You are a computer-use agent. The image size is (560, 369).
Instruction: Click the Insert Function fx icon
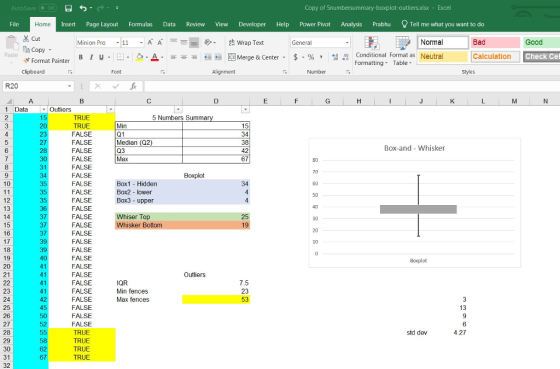pos(133,86)
